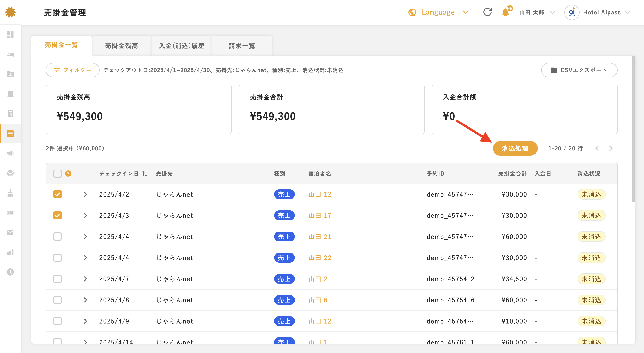
Task: Click the Hotel Aipass logo avatar
Action: point(572,12)
